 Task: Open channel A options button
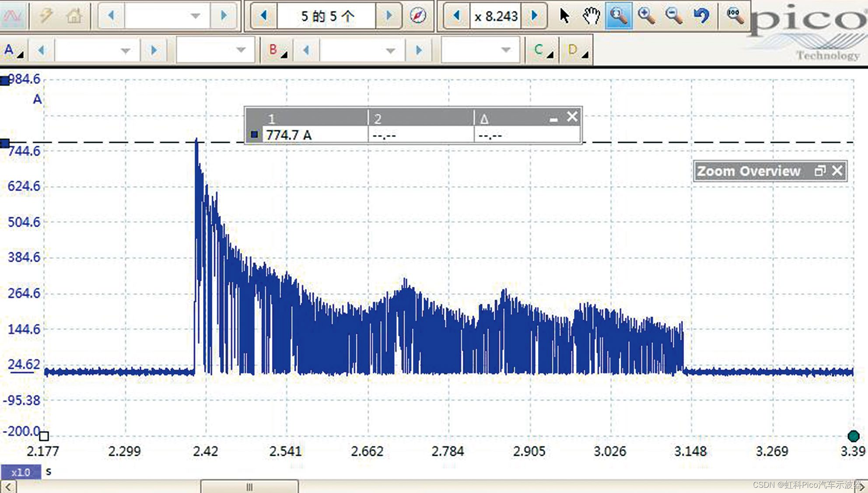(13, 50)
